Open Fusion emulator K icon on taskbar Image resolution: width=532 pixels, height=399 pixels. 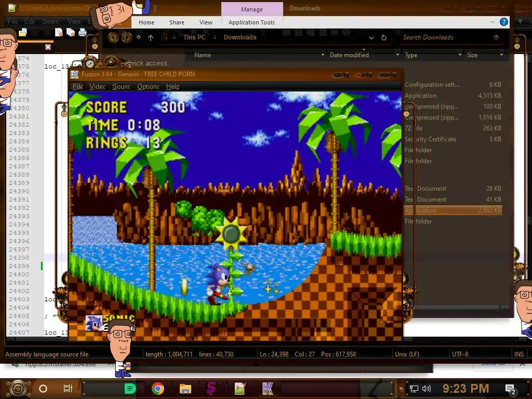coord(268,389)
